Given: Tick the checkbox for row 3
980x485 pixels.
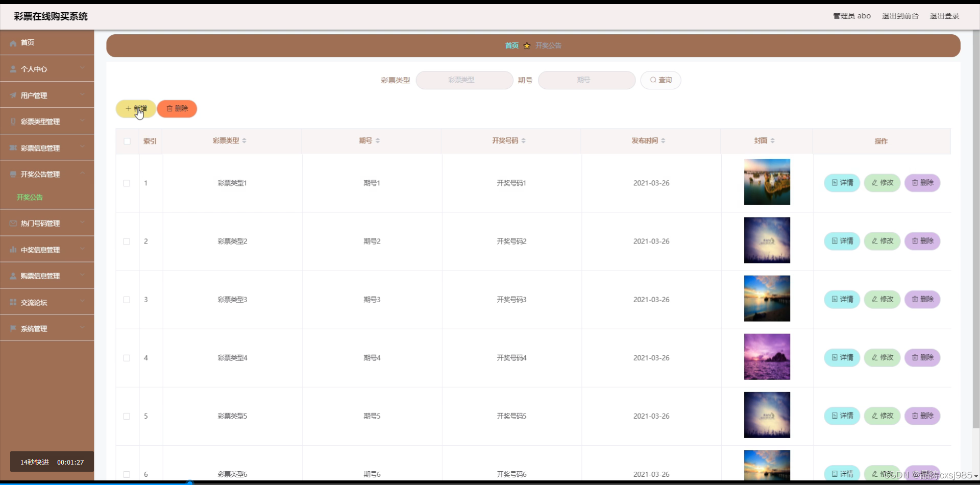Looking at the screenshot, I should (x=127, y=300).
